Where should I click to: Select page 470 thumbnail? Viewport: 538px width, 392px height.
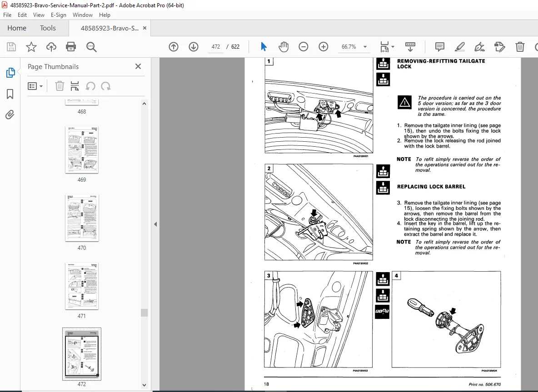tap(82, 218)
